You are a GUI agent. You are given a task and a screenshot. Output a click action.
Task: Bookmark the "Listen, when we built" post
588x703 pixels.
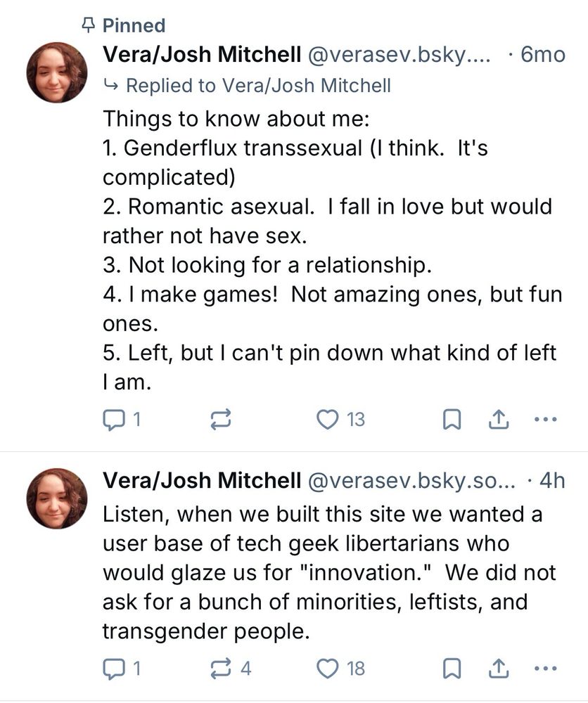pos(452,668)
